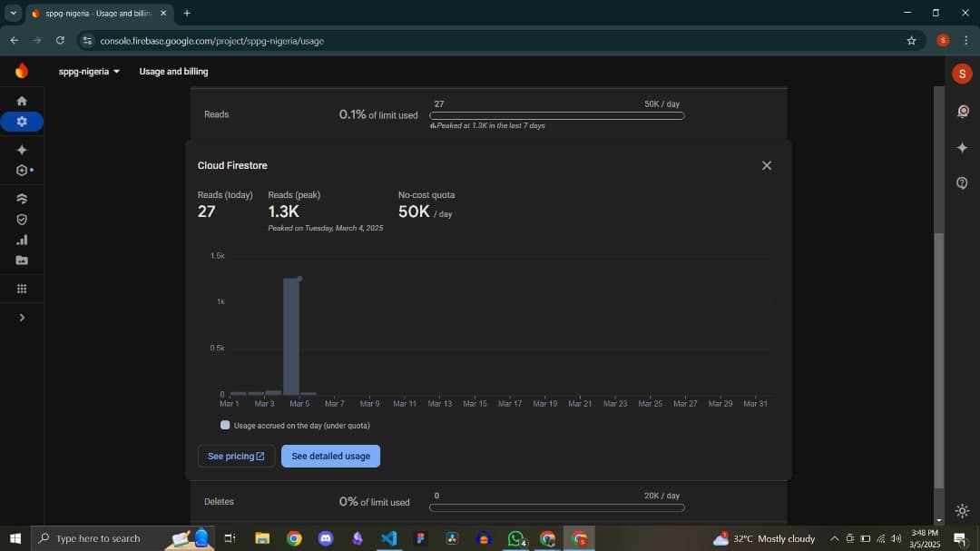
Task: Show hidden system tray icons
Action: [835, 538]
